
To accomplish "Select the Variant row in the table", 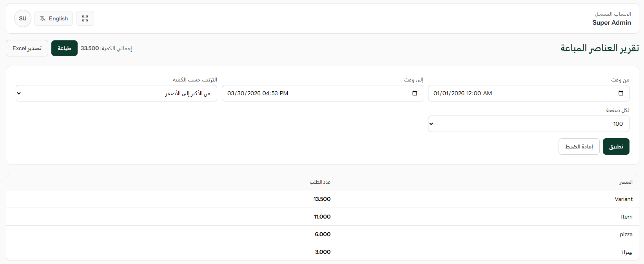I will 623,199.
